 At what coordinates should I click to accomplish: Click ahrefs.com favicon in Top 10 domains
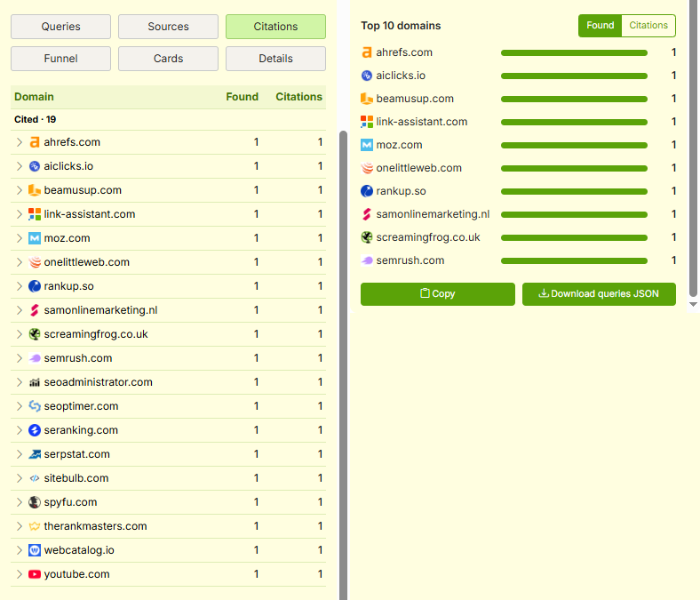367,52
